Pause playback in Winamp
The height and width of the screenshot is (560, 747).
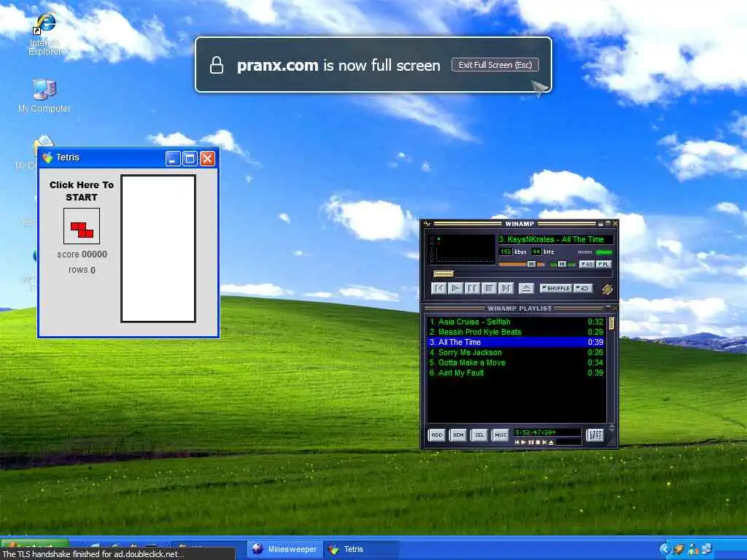[x=472, y=288]
